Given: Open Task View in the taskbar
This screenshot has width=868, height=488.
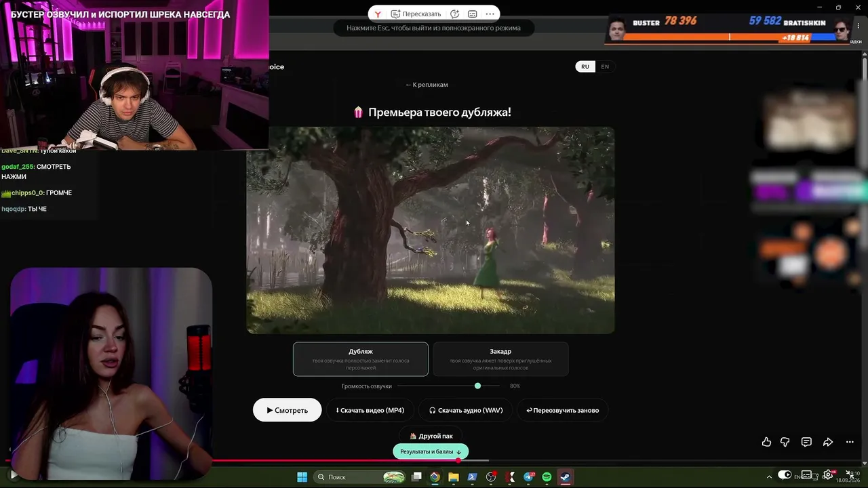Looking at the screenshot, I should tap(416, 477).
